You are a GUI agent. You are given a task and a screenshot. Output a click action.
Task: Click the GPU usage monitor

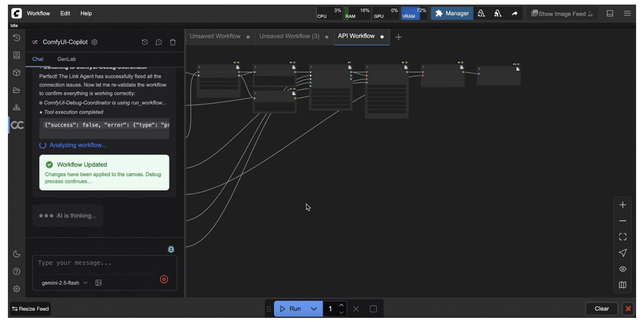pyautogui.click(x=386, y=13)
